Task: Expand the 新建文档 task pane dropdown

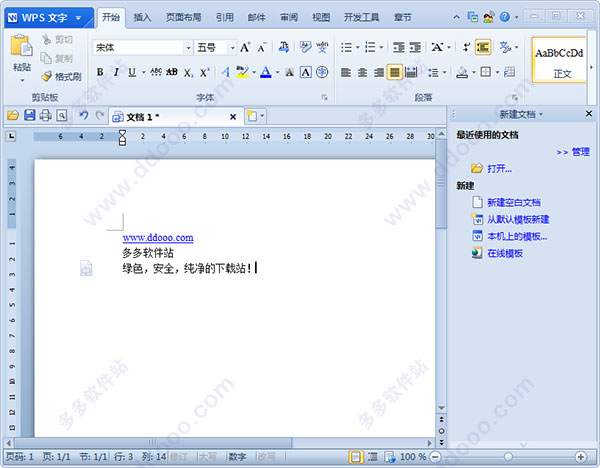Action: tap(541, 114)
